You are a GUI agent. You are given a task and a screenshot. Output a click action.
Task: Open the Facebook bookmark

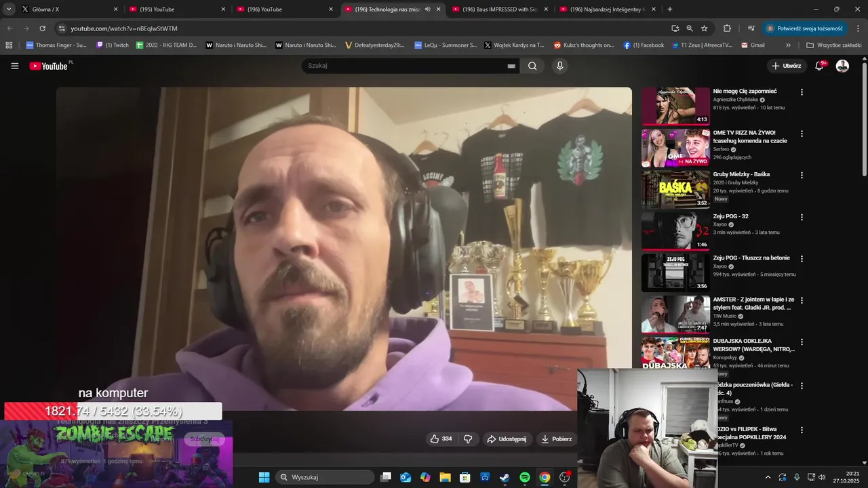[x=644, y=45]
